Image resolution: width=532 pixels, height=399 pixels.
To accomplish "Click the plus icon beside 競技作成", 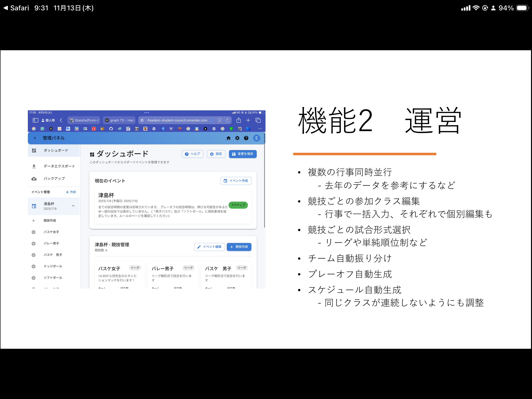I will (34, 220).
